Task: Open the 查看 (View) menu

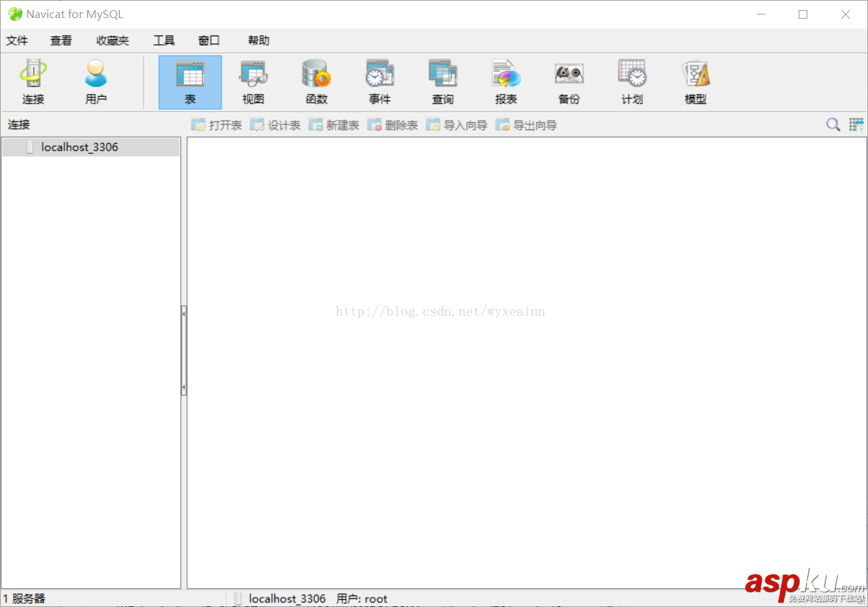Action: coord(61,40)
